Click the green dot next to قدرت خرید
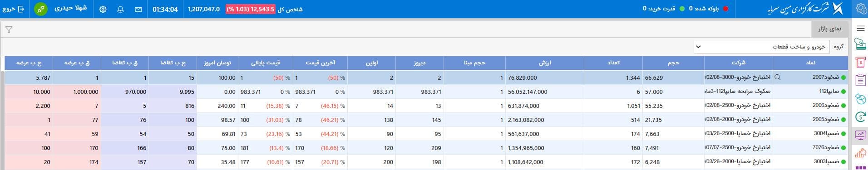868x170 pixels. pos(682,9)
